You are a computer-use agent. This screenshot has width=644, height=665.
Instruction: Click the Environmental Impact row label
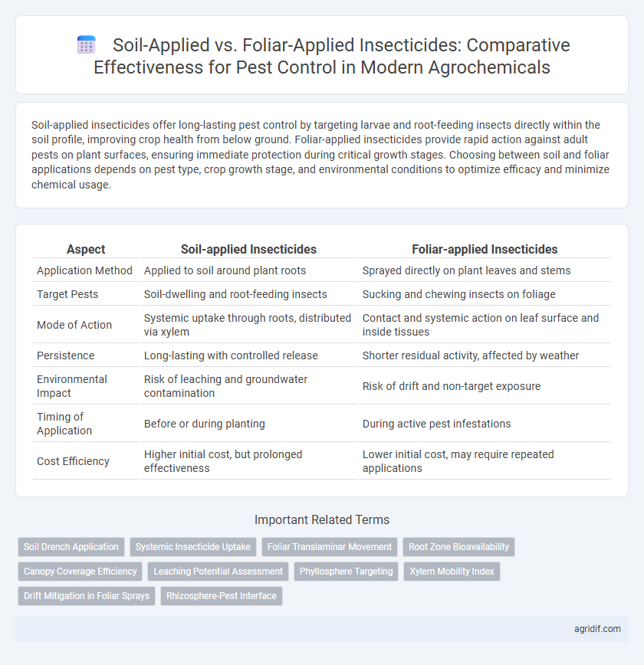(x=72, y=386)
